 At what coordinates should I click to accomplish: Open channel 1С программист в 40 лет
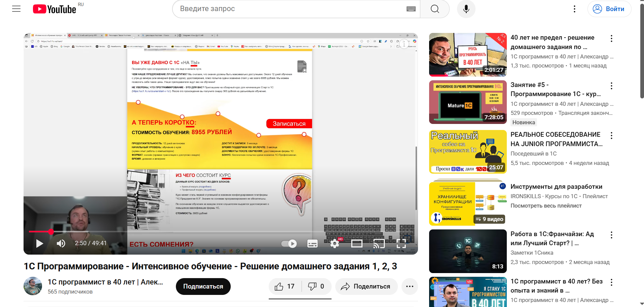[x=105, y=282]
